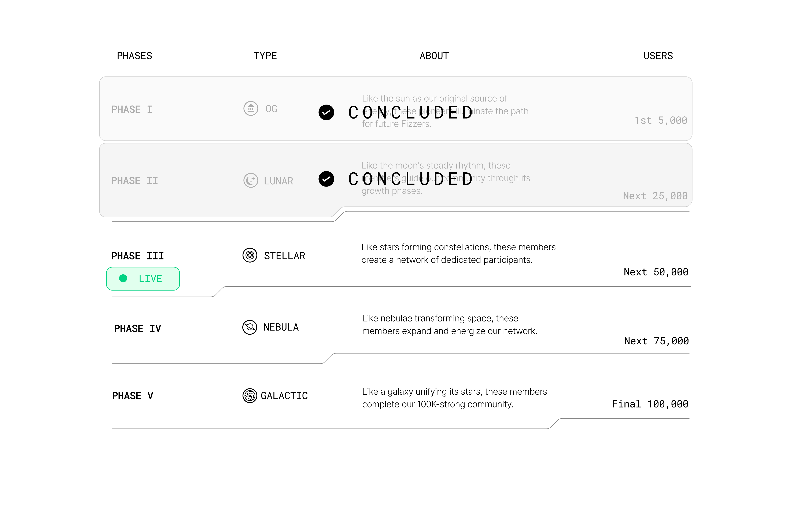812x507 pixels.
Task: Click the Next 50,000 users count
Action: (x=656, y=272)
